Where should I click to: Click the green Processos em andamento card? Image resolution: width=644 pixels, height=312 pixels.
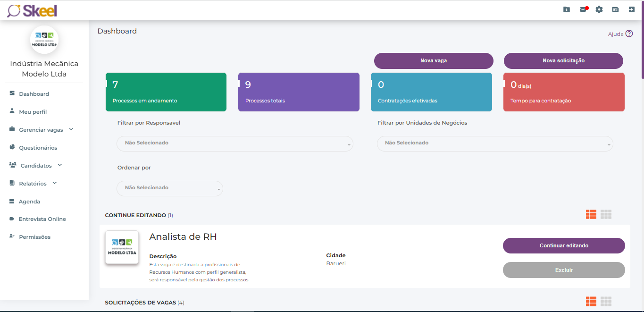coord(166,92)
